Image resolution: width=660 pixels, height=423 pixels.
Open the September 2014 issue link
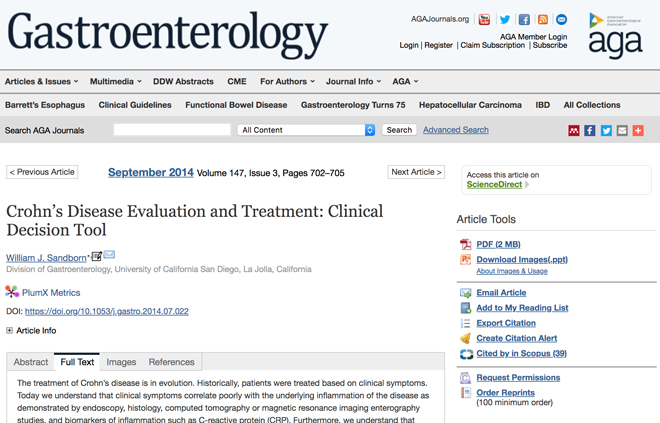click(x=151, y=172)
